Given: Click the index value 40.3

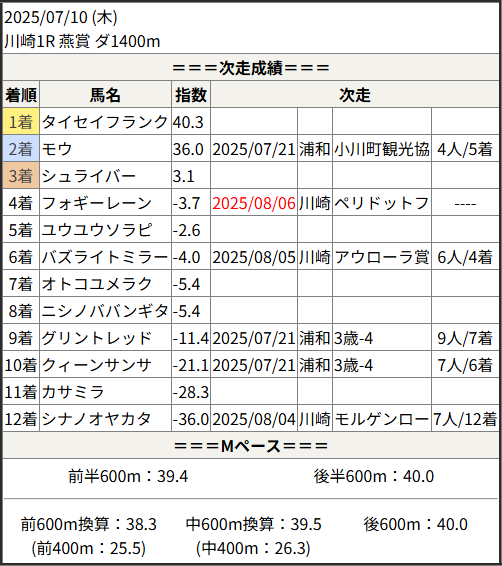Looking at the screenshot, I should pos(188,122).
